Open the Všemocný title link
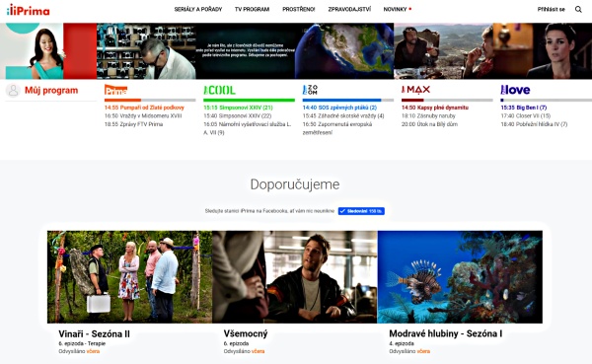 [x=246, y=333]
